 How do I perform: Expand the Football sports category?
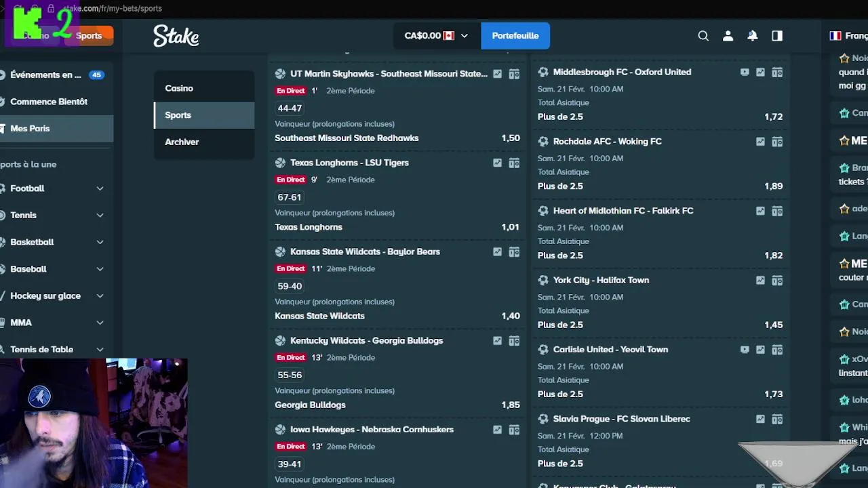point(100,188)
